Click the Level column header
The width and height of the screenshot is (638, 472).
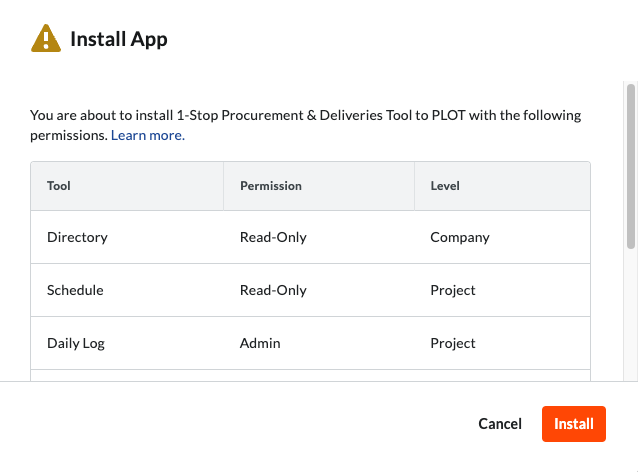point(445,186)
